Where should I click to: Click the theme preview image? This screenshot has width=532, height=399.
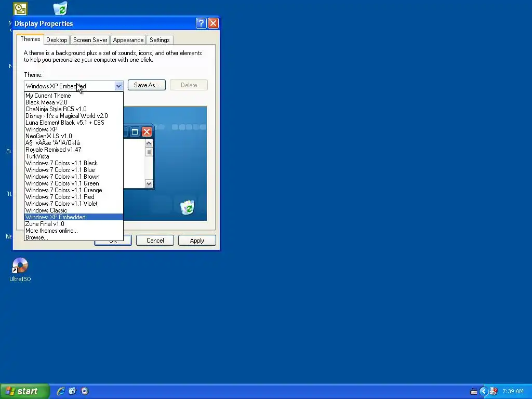click(165, 164)
